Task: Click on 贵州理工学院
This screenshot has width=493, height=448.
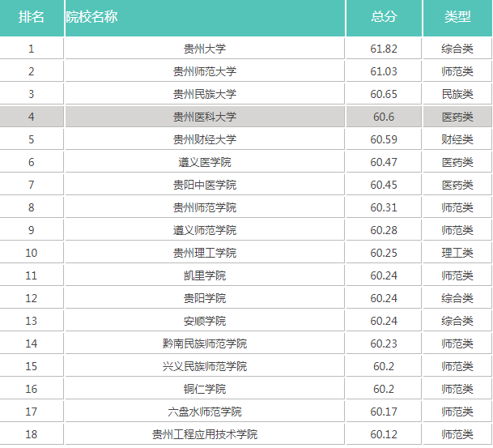Action: 205,253
